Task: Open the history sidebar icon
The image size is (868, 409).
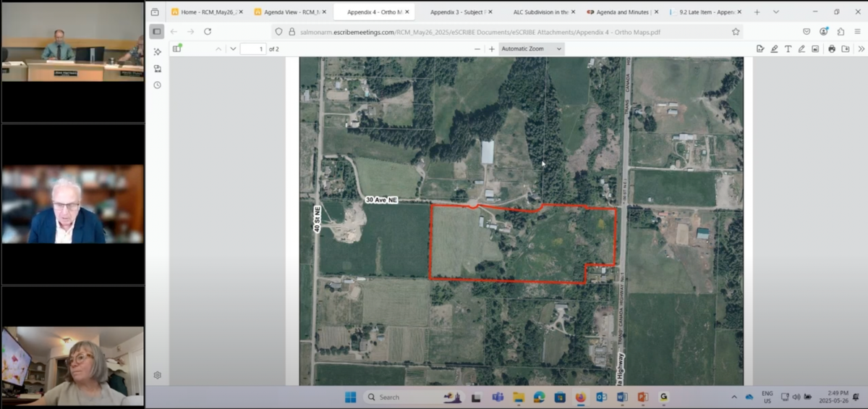Action: [x=157, y=85]
